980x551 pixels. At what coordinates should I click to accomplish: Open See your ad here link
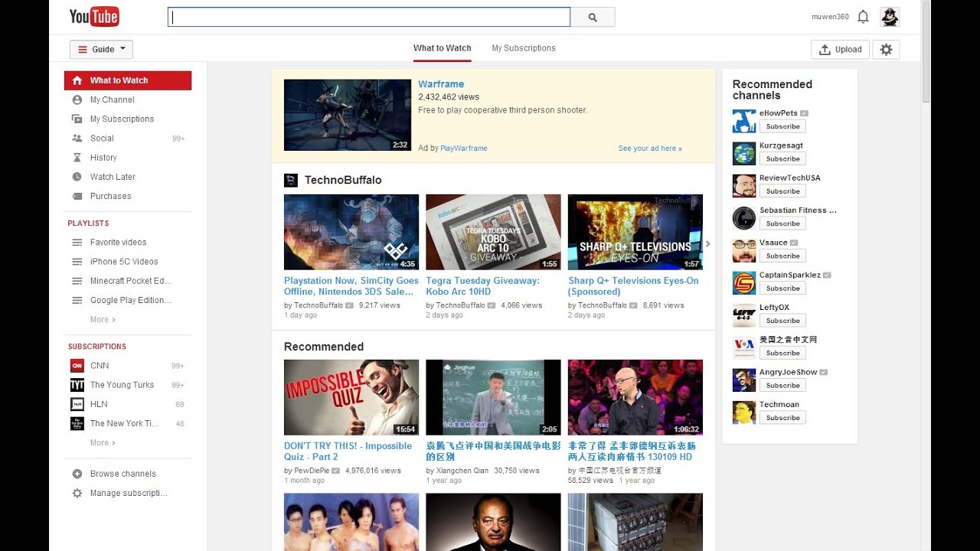(x=650, y=148)
